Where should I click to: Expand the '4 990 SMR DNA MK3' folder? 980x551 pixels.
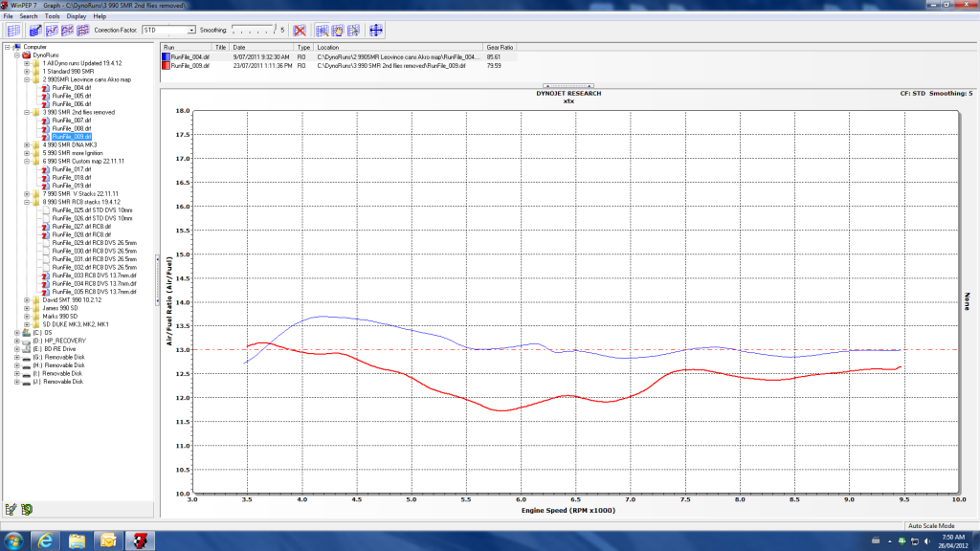[28, 144]
